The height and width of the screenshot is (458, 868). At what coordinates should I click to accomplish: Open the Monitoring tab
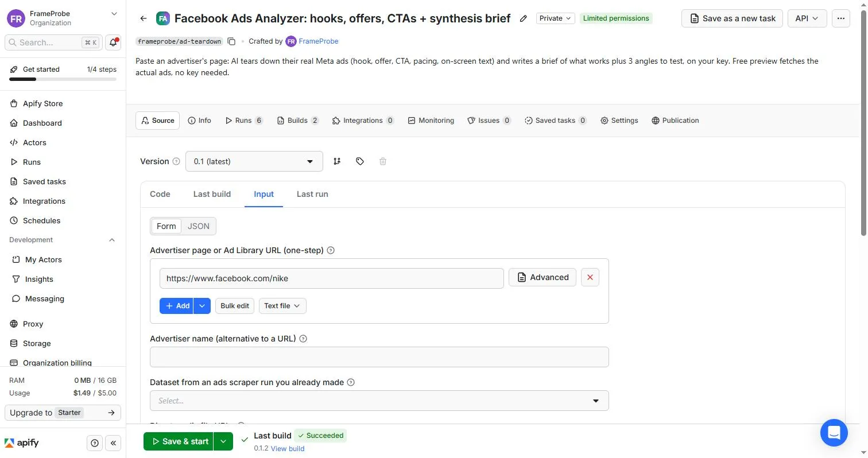click(x=431, y=121)
